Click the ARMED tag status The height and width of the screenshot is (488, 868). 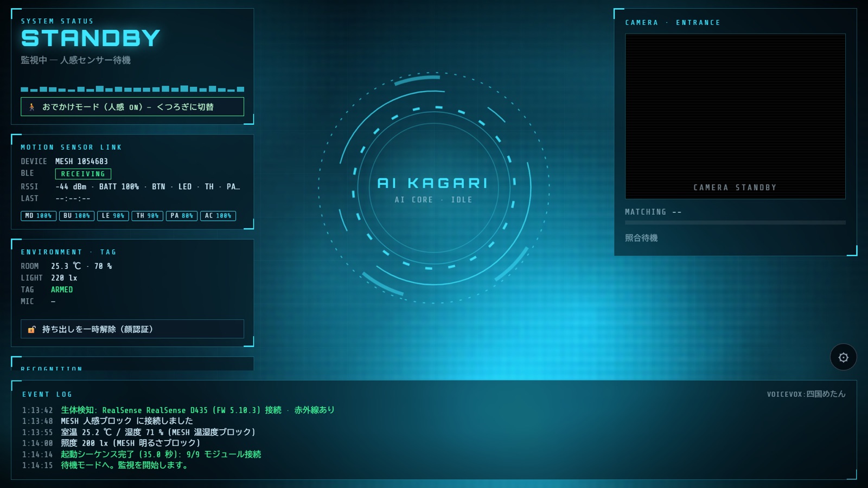tap(62, 290)
